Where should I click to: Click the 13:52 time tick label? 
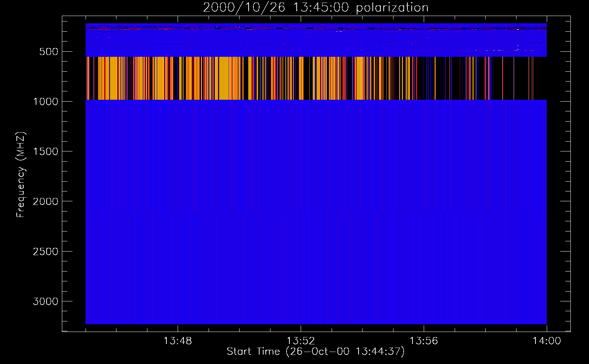[x=301, y=341]
